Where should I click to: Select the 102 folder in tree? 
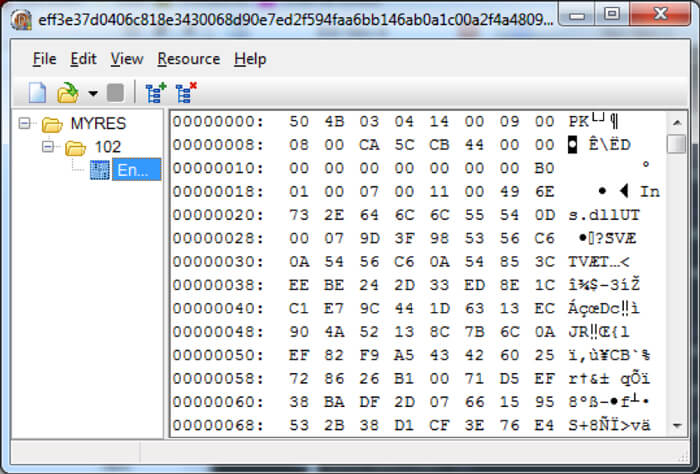pos(107,148)
